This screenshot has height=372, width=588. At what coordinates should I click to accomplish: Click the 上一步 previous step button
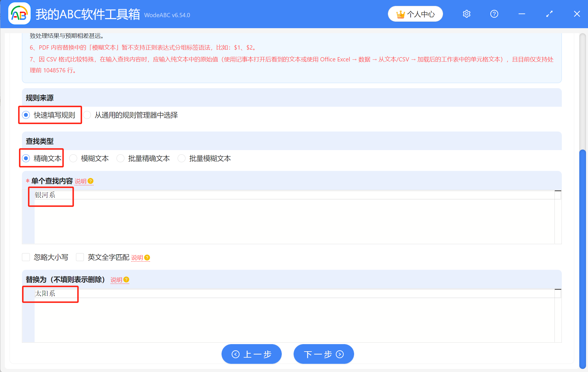click(251, 354)
